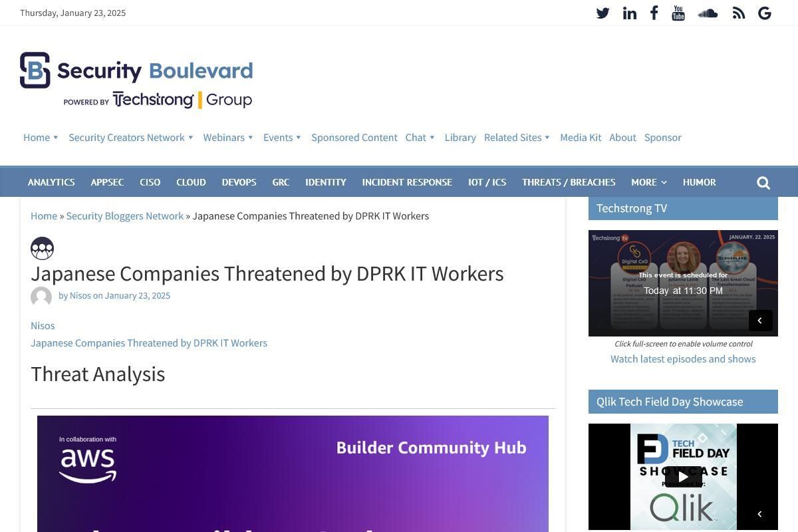Click the Home breadcrumb link
Image resolution: width=798 pixels, height=532 pixels.
44,216
